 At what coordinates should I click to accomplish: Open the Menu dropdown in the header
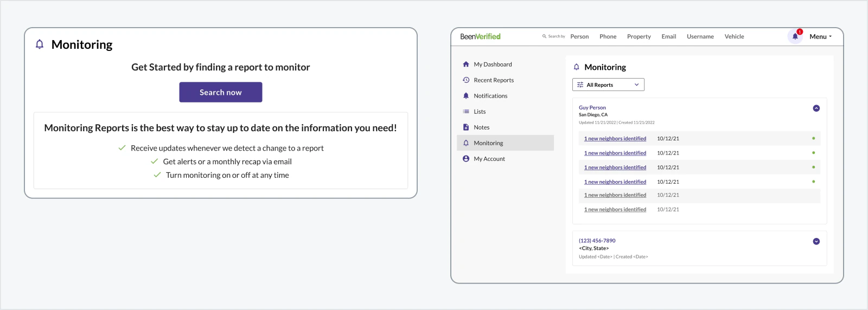[x=820, y=36]
